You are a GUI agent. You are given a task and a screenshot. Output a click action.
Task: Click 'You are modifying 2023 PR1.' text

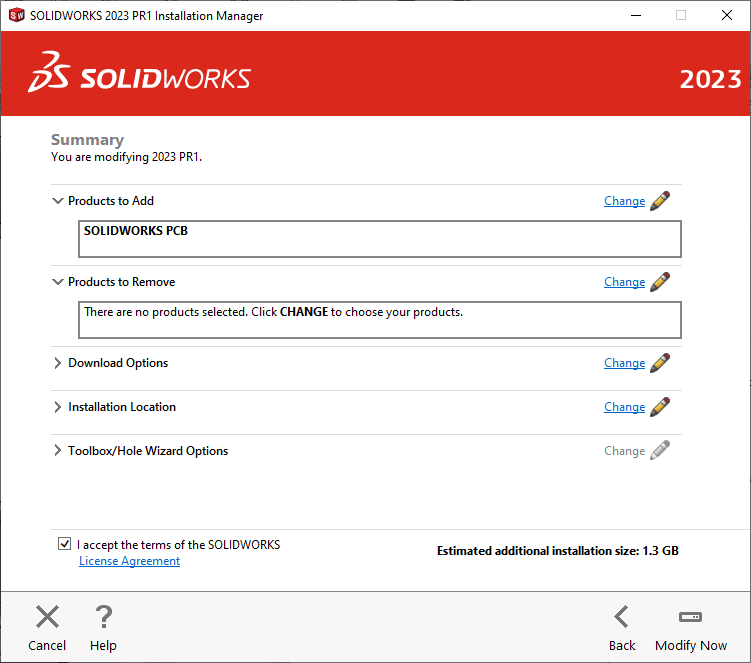pos(126,157)
